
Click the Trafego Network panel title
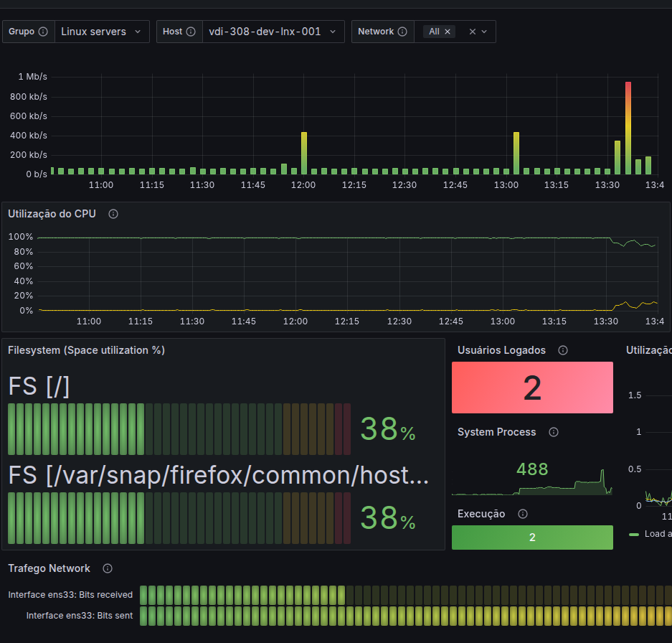click(49, 568)
